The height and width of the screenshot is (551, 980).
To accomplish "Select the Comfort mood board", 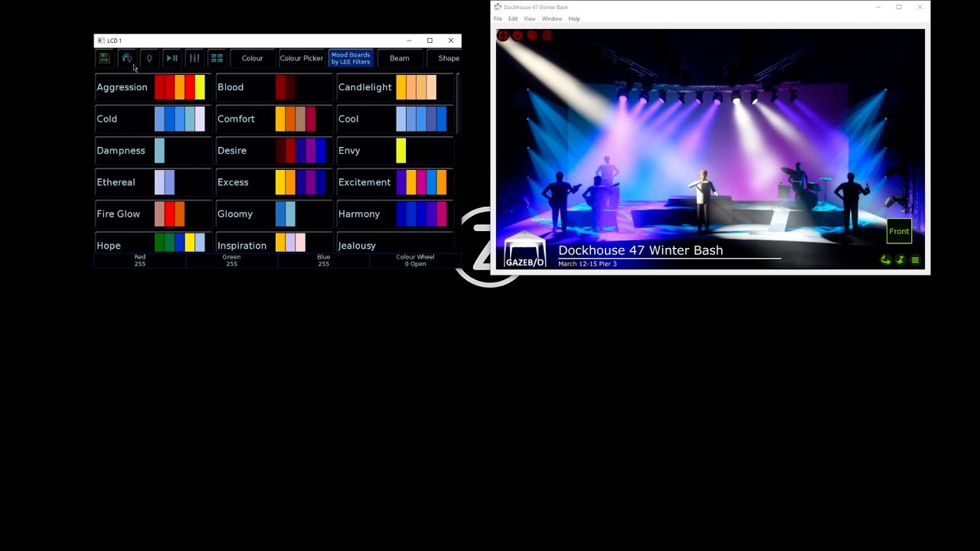I will coord(274,119).
